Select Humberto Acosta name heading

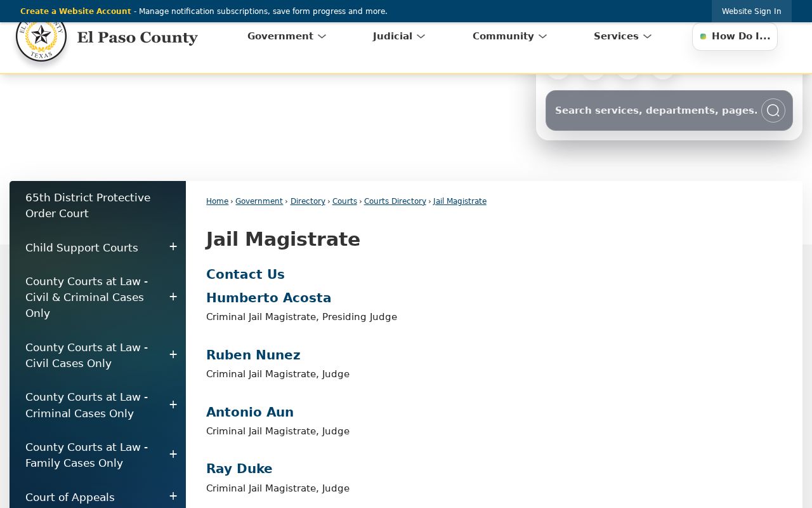coord(268,298)
